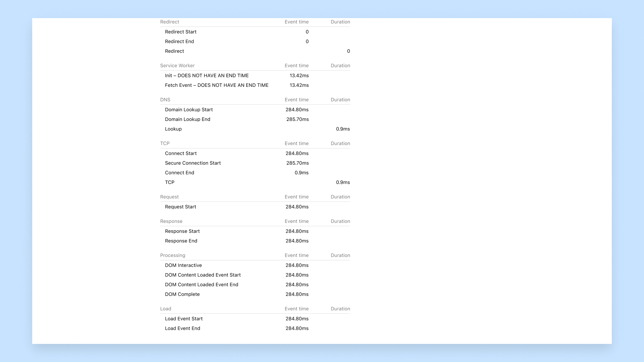Select the Request Start row label
Screen dimensions: 644x362
(180, 207)
